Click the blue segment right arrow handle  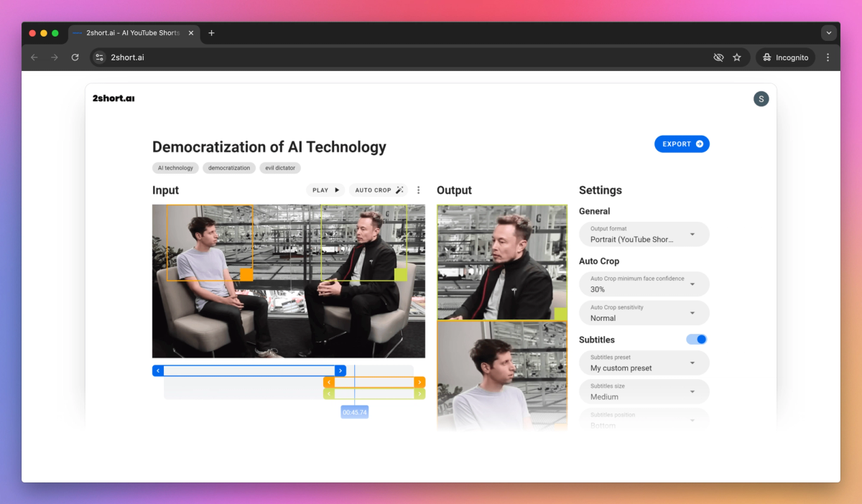click(x=340, y=371)
